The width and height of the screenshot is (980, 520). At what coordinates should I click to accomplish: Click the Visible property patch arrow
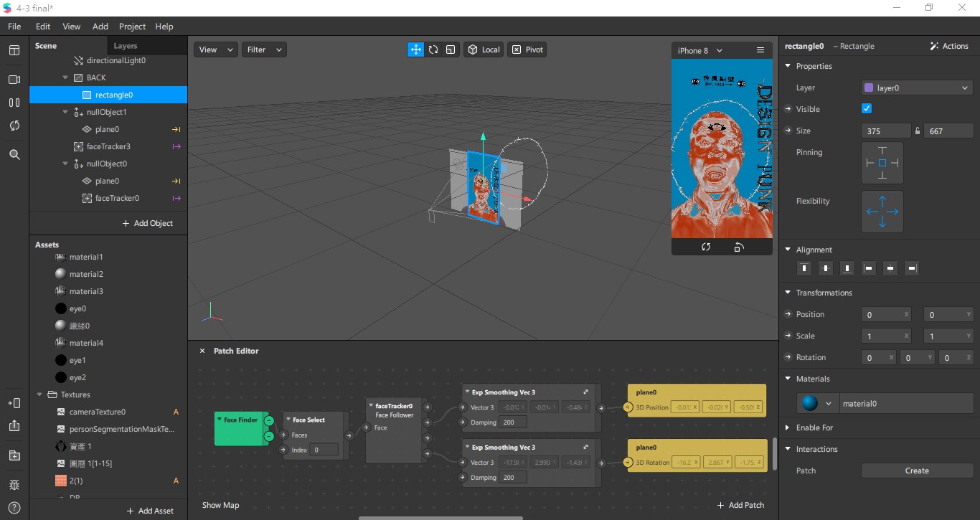(x=788, y=110)
